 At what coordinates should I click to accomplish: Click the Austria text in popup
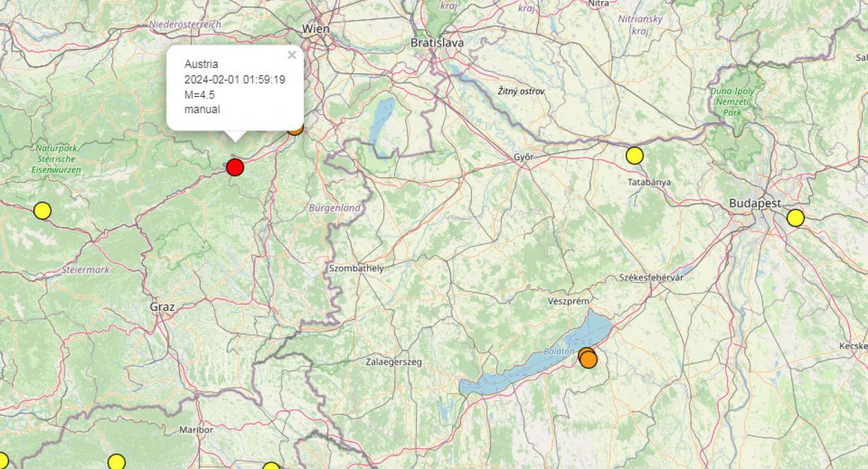(x=201, y=64)
